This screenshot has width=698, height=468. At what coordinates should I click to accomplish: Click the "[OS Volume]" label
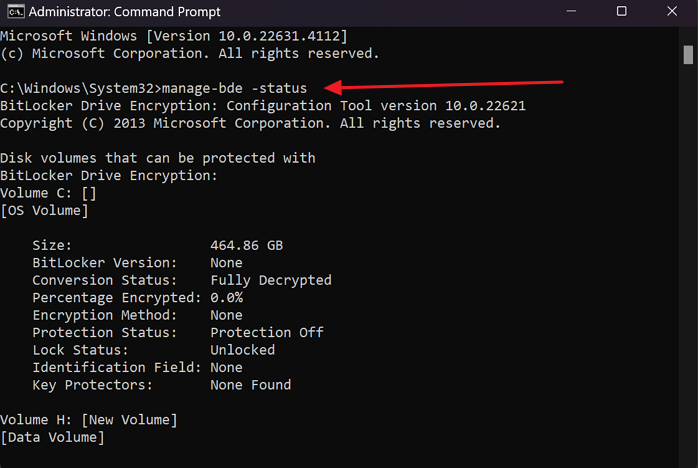point(44,210)
